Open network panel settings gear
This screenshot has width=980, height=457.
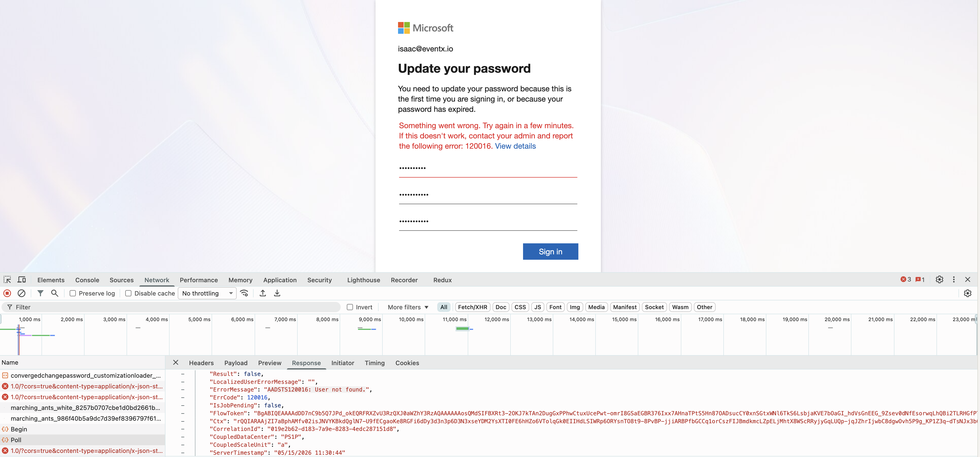tap(967, 293)
